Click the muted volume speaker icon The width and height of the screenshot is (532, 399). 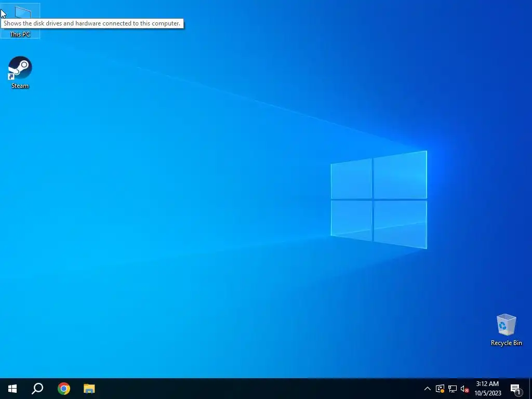click(x=464, y=389)
